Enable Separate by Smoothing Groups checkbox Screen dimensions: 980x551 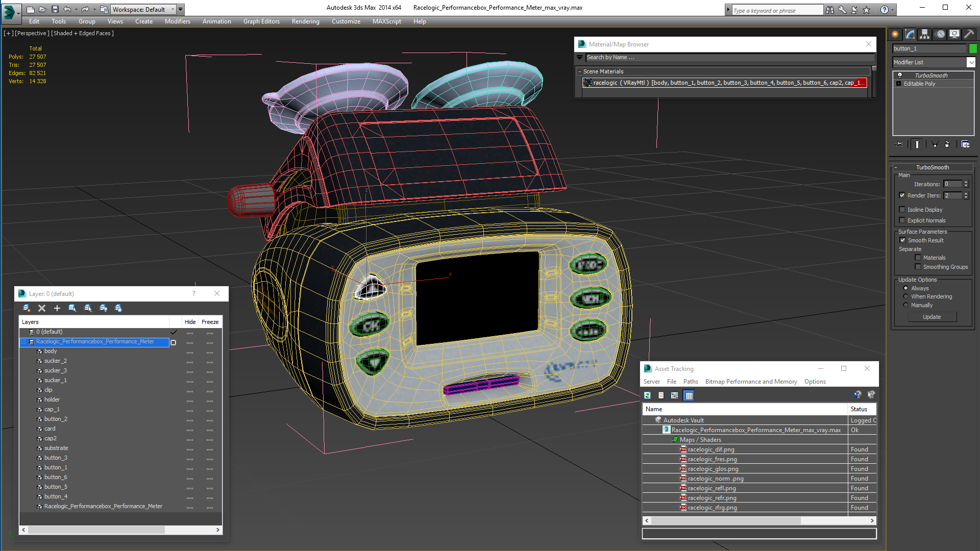pyautogui.click(x=918, y=267)
